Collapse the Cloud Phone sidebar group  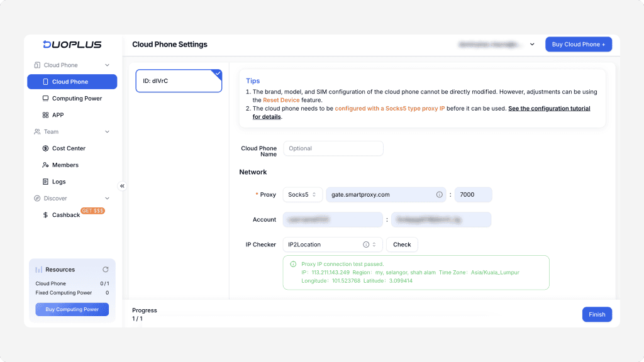107,65
